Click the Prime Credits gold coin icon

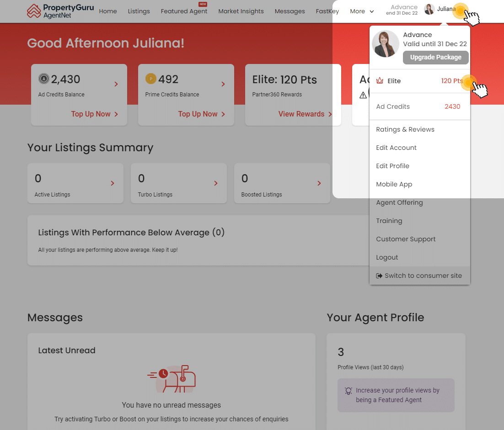(151, 79)
